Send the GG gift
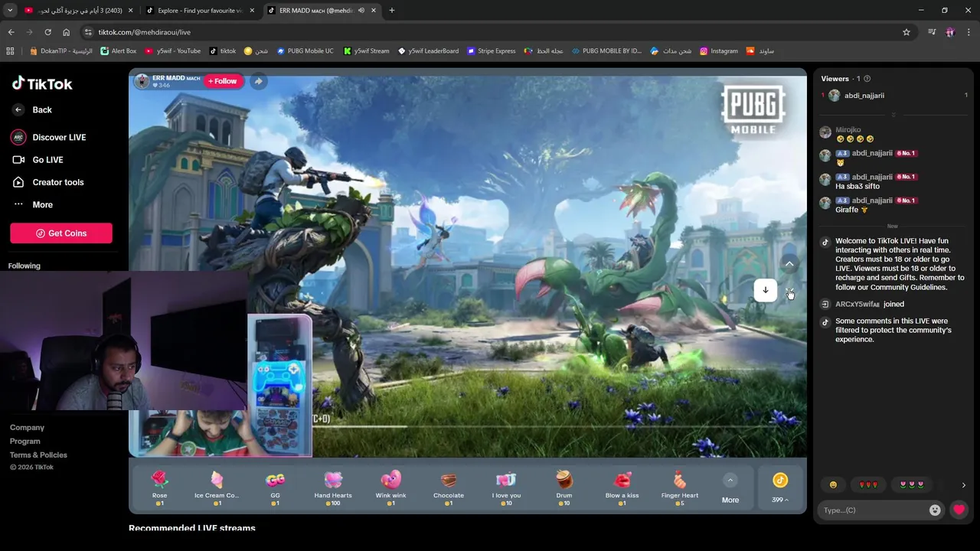980x551 pixels. pyautogui.click(x=275, y=487)
